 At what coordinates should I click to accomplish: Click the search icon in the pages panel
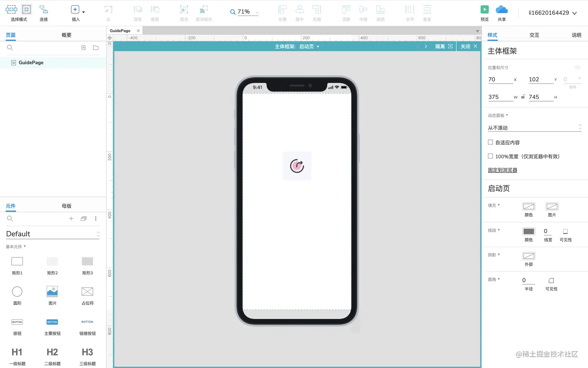pos(10,48)
